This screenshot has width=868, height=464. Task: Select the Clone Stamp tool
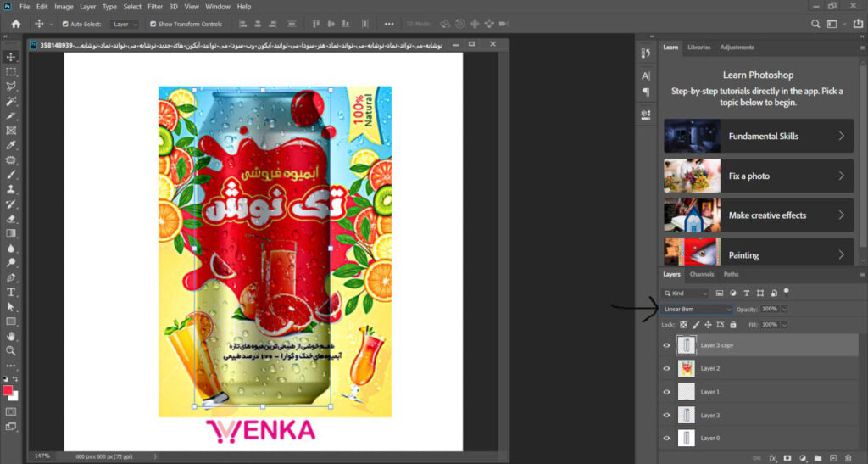(10, 189)
